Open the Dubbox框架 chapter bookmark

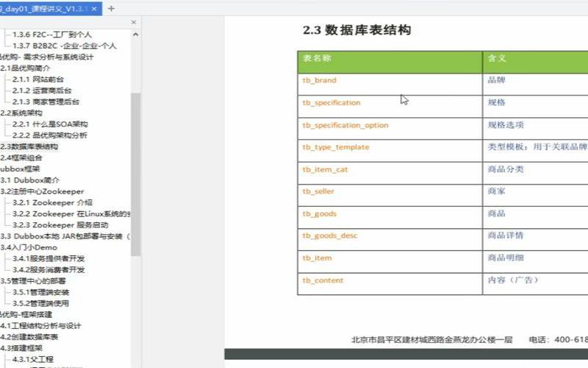coord(20,169)
